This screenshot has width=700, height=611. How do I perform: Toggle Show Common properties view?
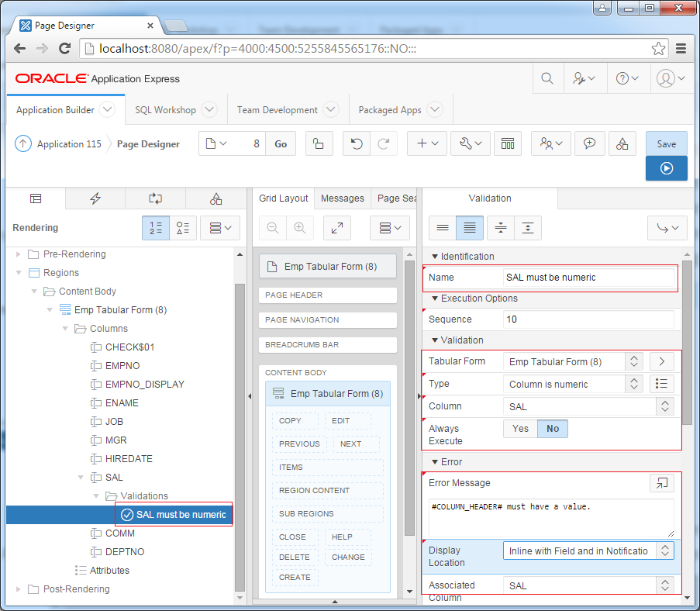pos(443,228)
